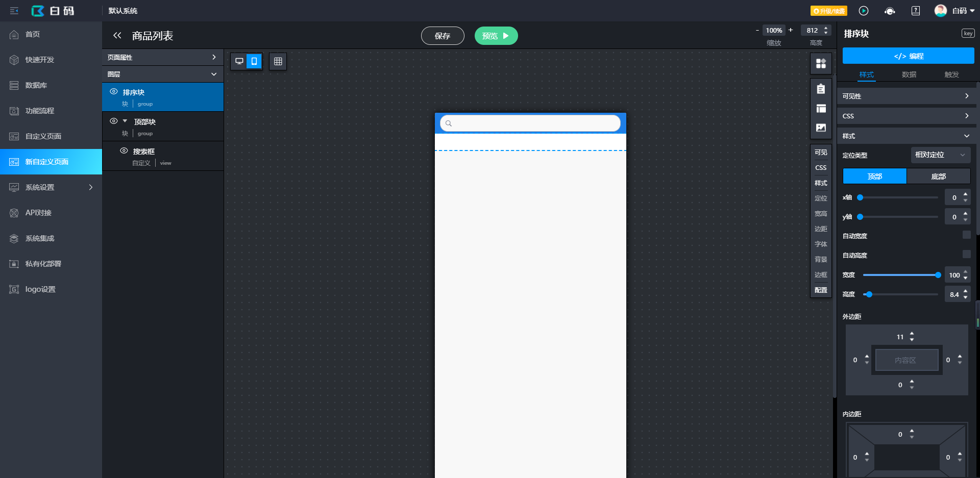Open the 编程 code button
This screenshot has width=980, height=478.
pyautogui.click(x=908, y=56)
